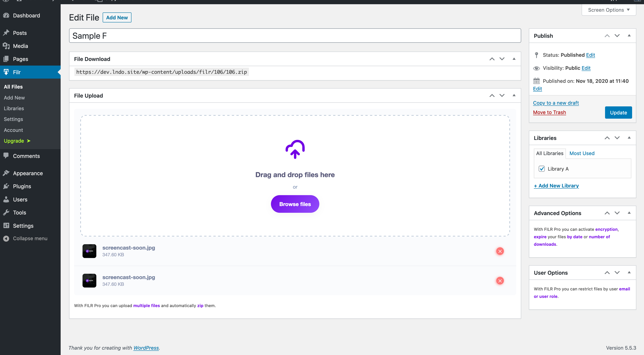Screen dimensions: 644x355
Task: Open Add New under Filr menu
Action: 14,98
